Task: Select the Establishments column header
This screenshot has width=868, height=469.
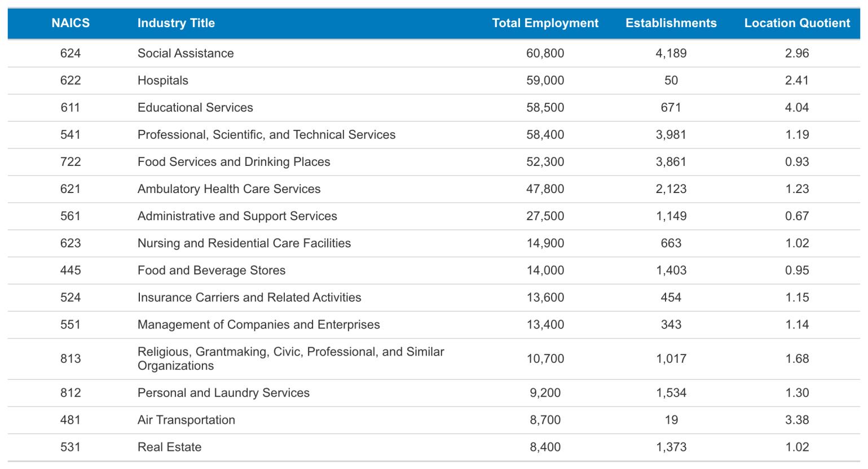Action: click(x=671, y=23)
